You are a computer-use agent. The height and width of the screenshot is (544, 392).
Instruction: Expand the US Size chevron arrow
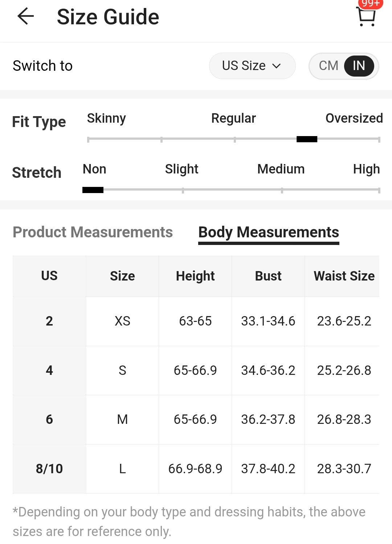(277, 66)
